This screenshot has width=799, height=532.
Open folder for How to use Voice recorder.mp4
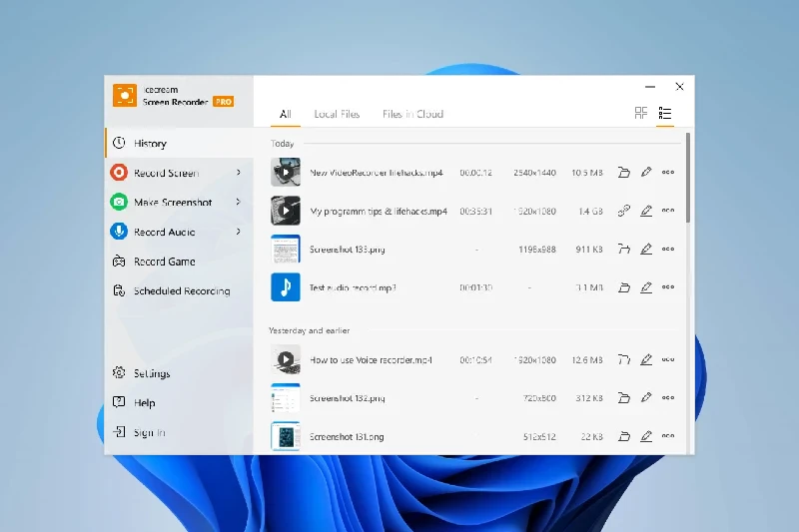coord(624,360)
